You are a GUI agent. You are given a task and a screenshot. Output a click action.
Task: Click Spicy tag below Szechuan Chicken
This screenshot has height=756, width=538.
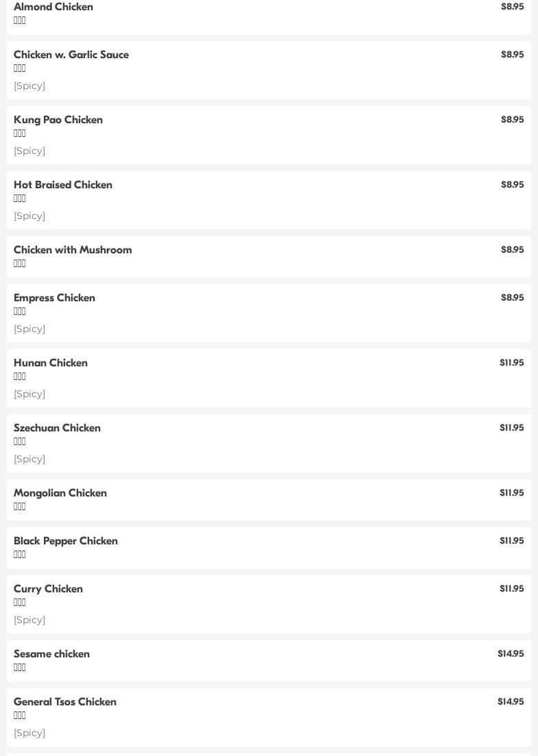[29, 459]
